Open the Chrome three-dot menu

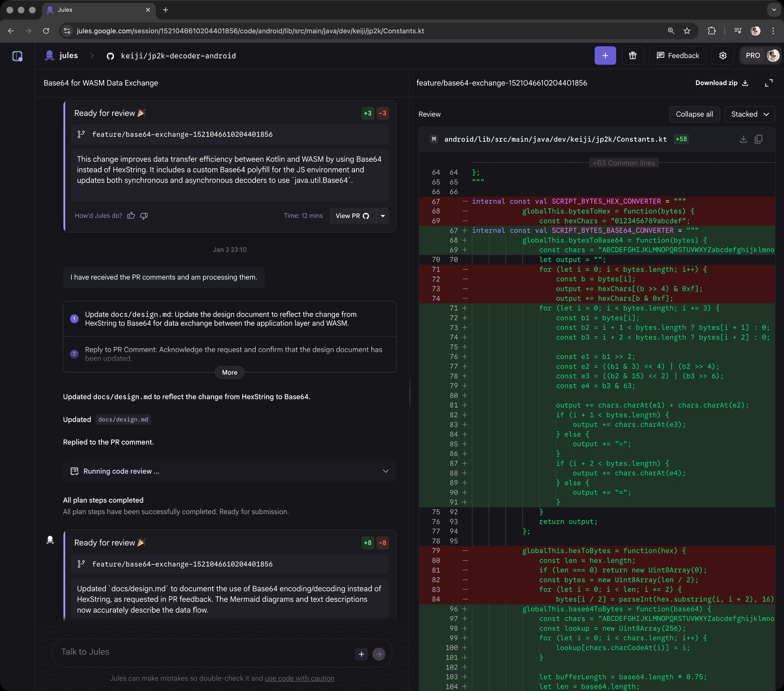pyautogui.click(x=773, y=31)
